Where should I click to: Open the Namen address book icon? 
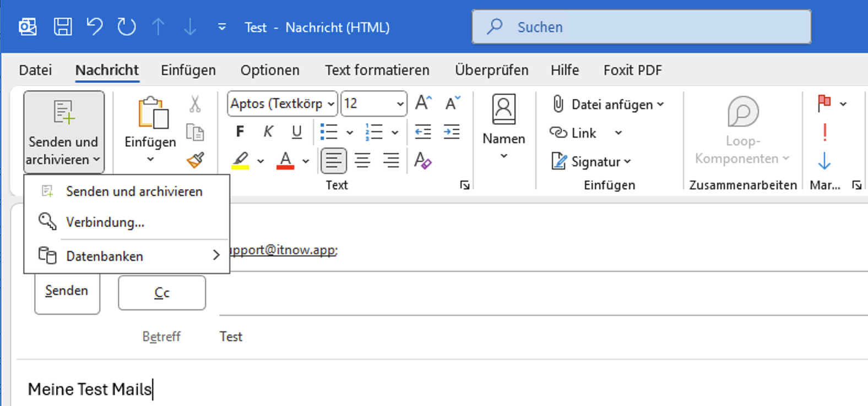(x=503, y=110)
